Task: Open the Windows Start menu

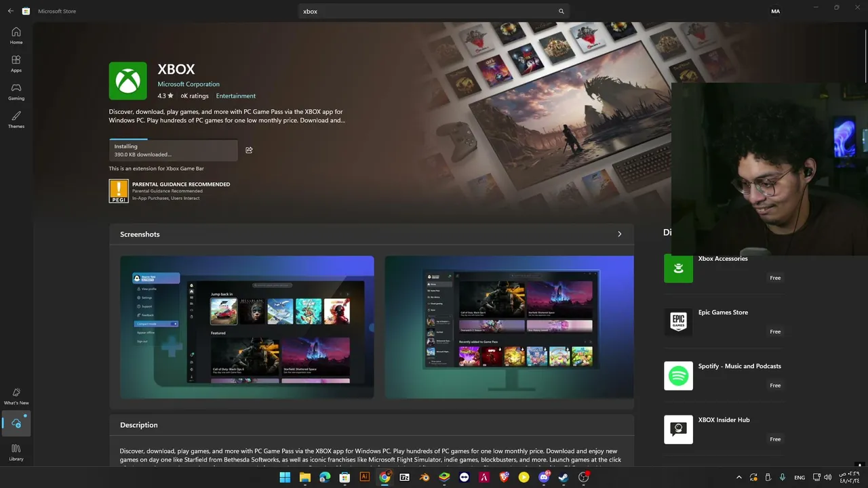Action: click(285, 477)
